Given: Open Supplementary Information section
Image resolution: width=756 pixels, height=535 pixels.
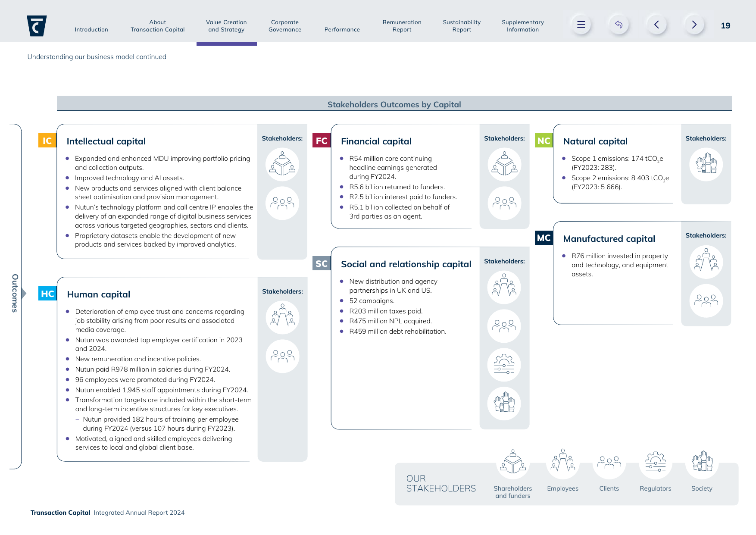Looking at the screenshot, I should [523, 26].
